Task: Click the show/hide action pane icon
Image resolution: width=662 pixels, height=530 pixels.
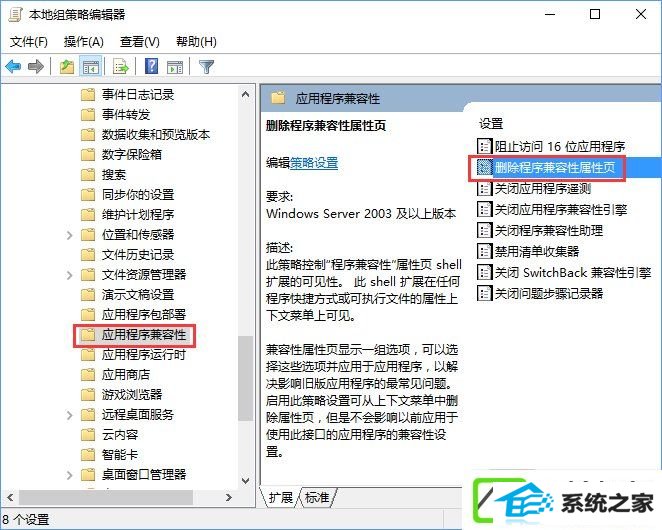Action: 175,66
